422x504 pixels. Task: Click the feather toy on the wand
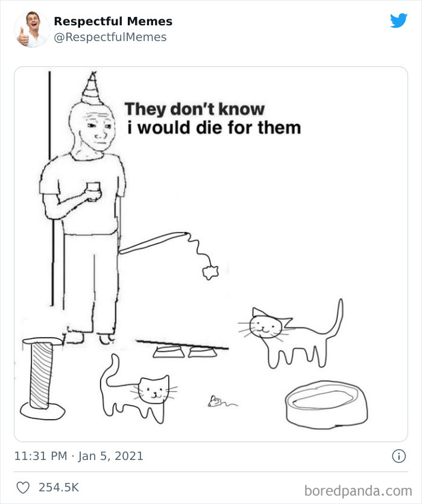(x=210, y=271)
